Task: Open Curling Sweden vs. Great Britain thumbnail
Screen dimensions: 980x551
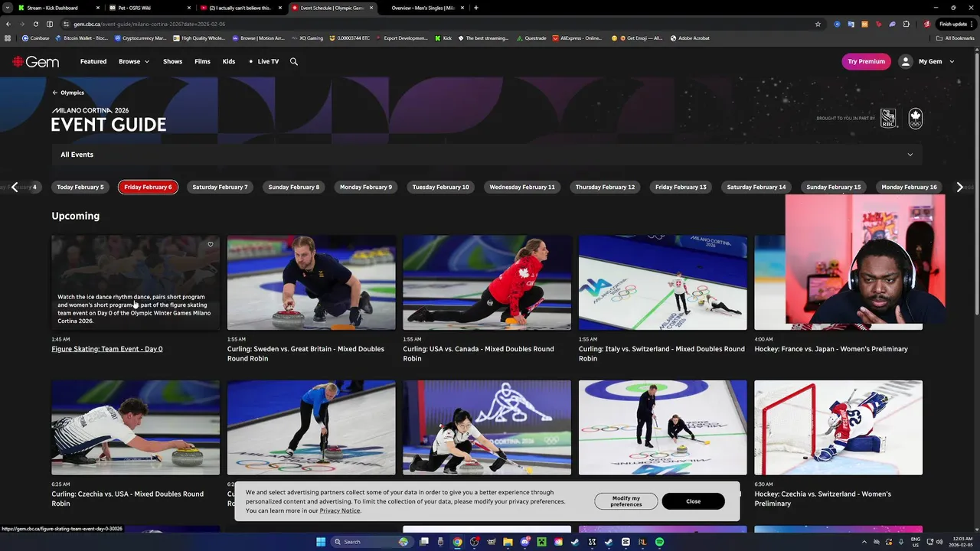Action: [311, 282]
